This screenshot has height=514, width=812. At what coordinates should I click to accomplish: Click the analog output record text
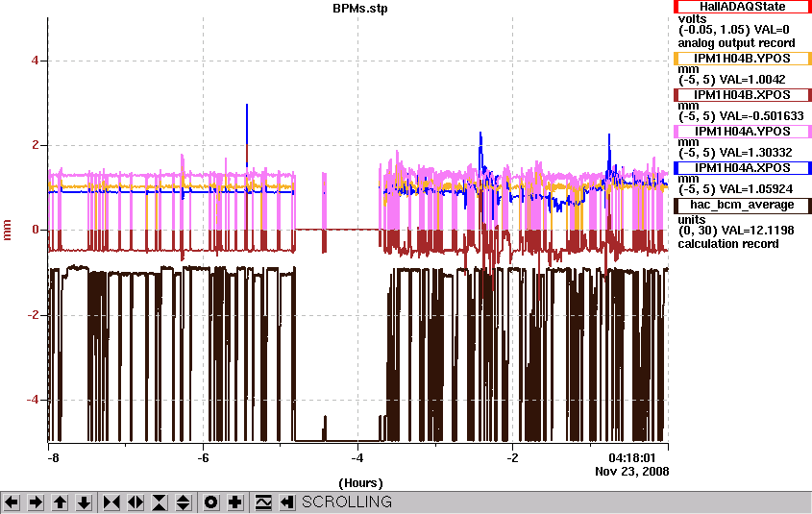pyautogui.click(x=736, y=43)
